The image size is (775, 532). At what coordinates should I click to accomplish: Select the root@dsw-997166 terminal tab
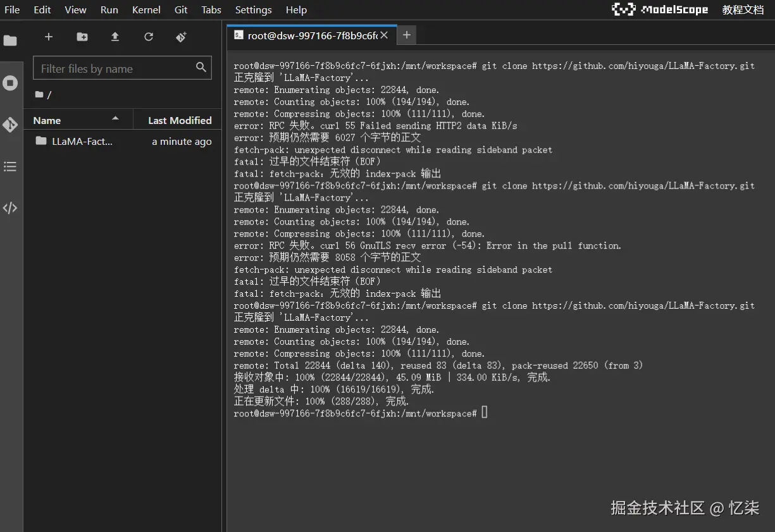(x=312, y=35)
